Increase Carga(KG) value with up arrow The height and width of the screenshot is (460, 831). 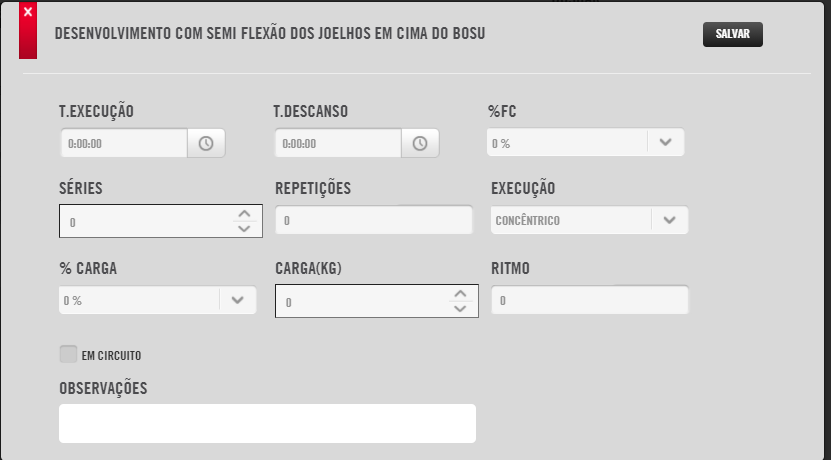(460, 294)
